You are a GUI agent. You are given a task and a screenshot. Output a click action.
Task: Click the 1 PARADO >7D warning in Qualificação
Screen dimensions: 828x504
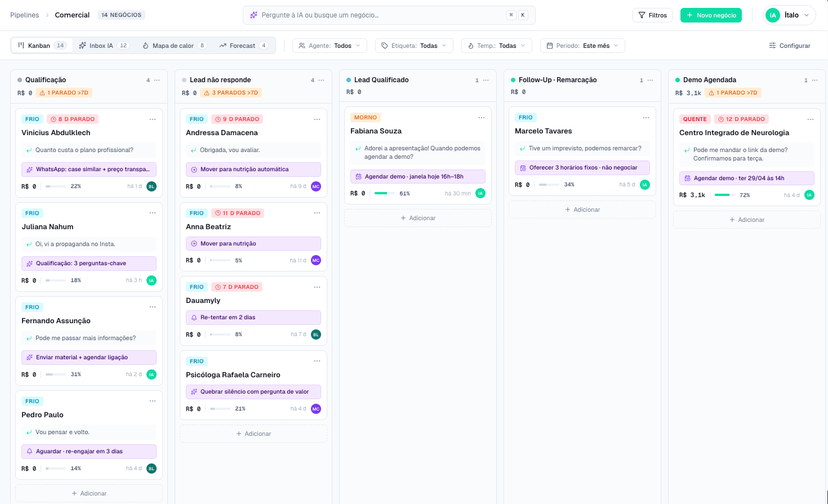[x=64, y=93]
